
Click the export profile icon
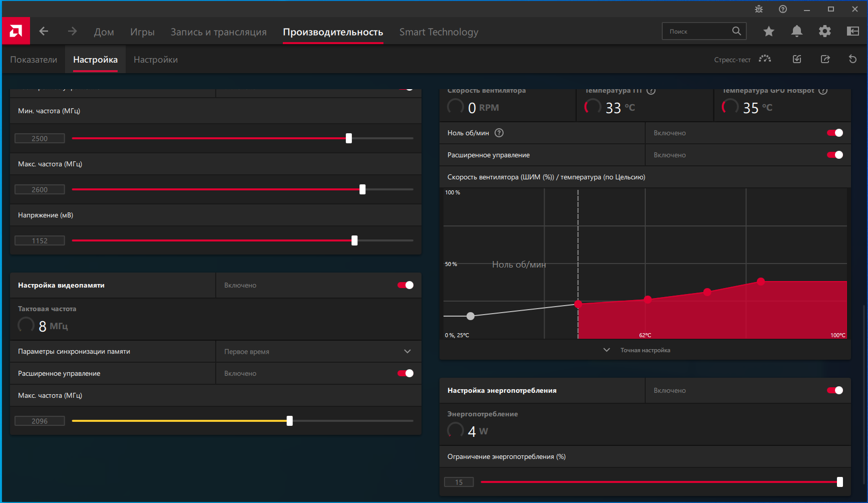point(825,59)
